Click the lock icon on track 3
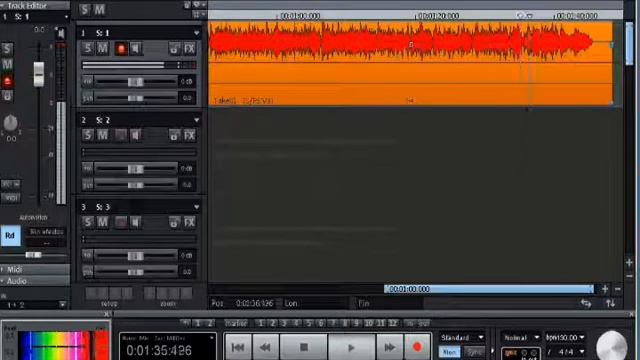This screenshot has width=640, height=360. click(174, 222)
